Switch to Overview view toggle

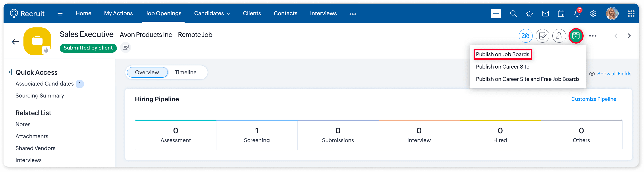point(147,72)
